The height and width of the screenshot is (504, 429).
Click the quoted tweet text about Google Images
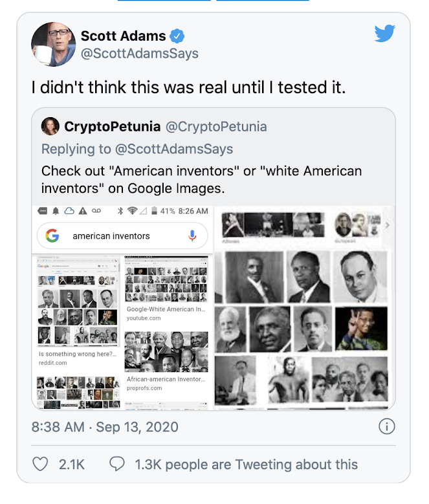[201, 179]
